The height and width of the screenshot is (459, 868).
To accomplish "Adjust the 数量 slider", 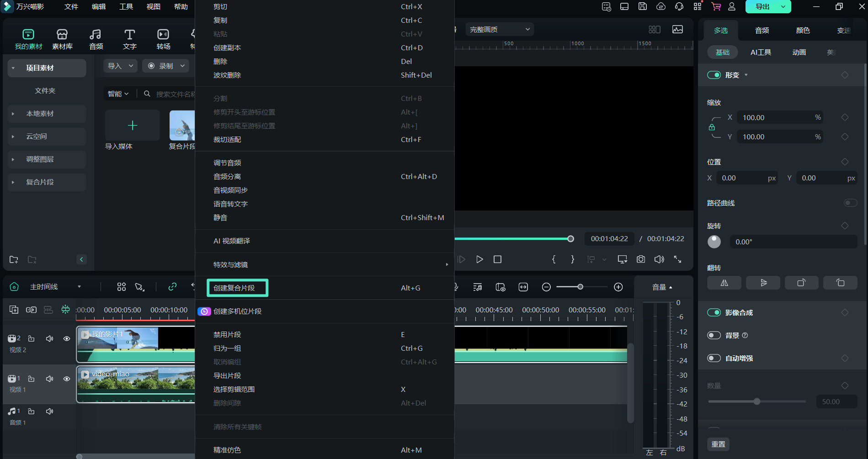I will tap(757, 401).
